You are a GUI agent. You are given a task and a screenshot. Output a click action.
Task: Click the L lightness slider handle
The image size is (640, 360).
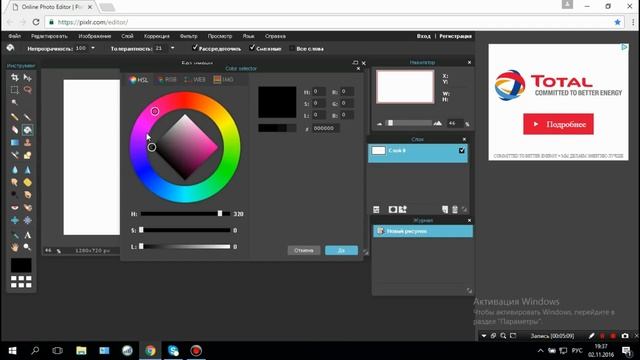click(x=141, y=246)
